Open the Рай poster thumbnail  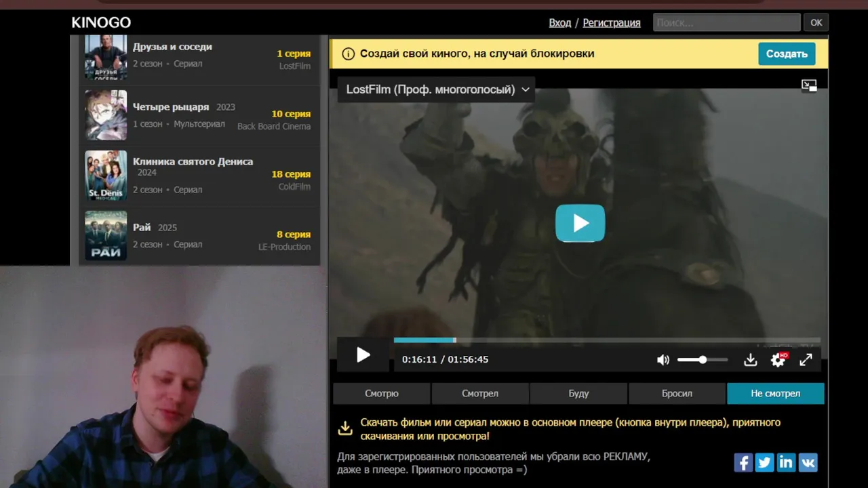(x=106, y=236)
